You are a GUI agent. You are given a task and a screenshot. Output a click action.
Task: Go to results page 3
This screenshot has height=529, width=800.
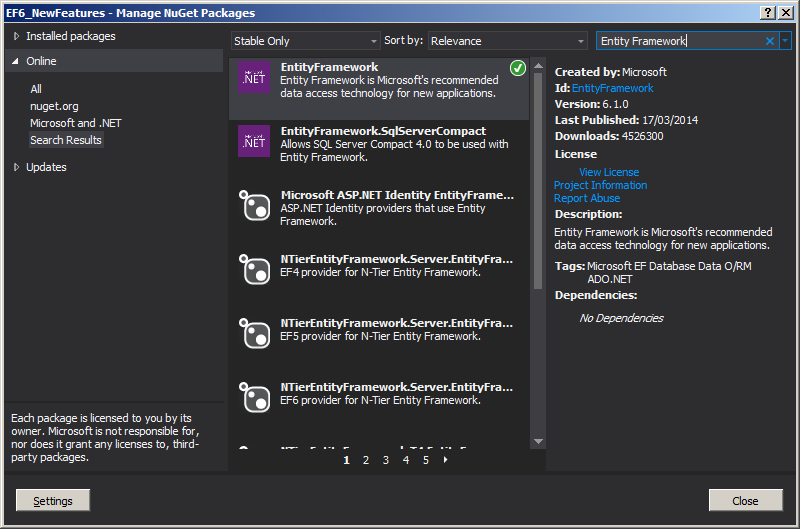(x=386, y=460)
